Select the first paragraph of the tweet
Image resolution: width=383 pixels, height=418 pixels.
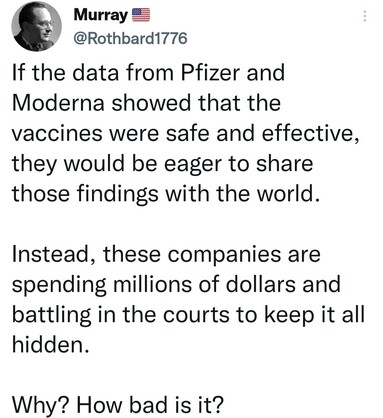pyautogui.click(x=186, y=133)
